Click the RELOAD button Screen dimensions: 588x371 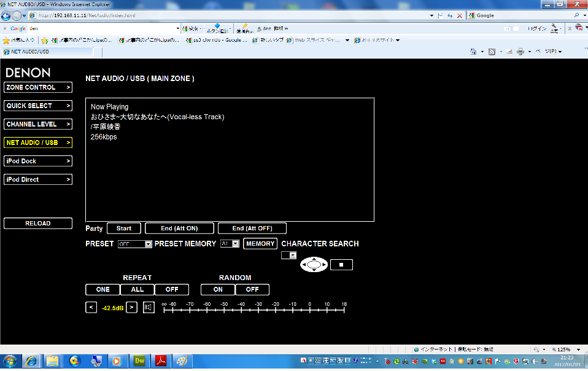point(38,223)
